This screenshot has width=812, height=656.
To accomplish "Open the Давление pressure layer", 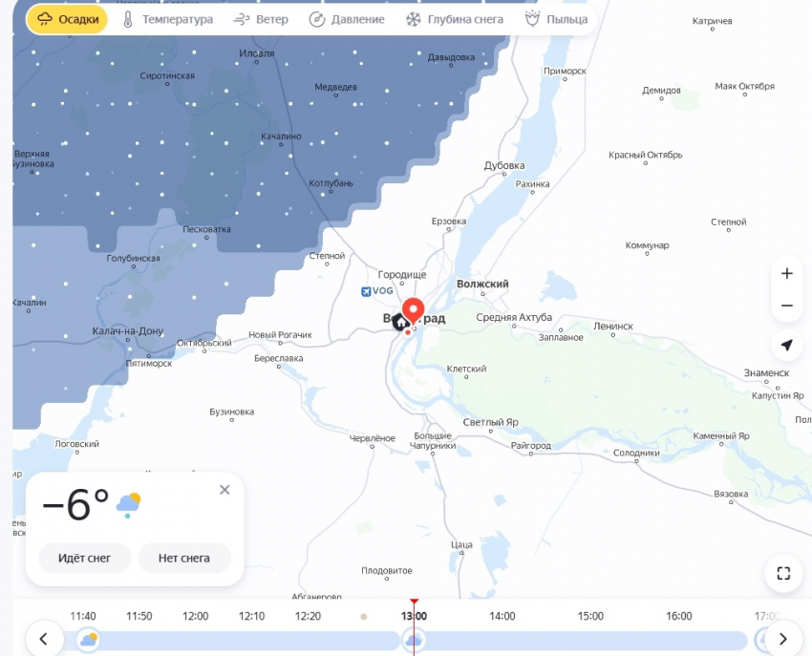I will coord(347,19).
